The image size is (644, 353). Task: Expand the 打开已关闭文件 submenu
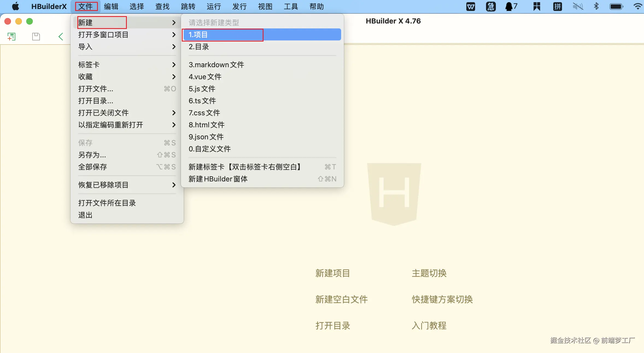click(127, 113)
